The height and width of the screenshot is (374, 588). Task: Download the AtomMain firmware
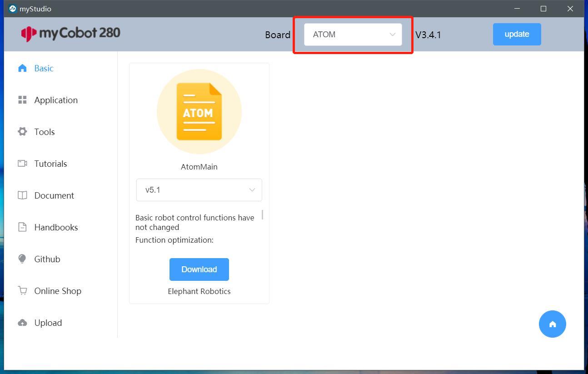pyautogui.click(x=199, y=269)
